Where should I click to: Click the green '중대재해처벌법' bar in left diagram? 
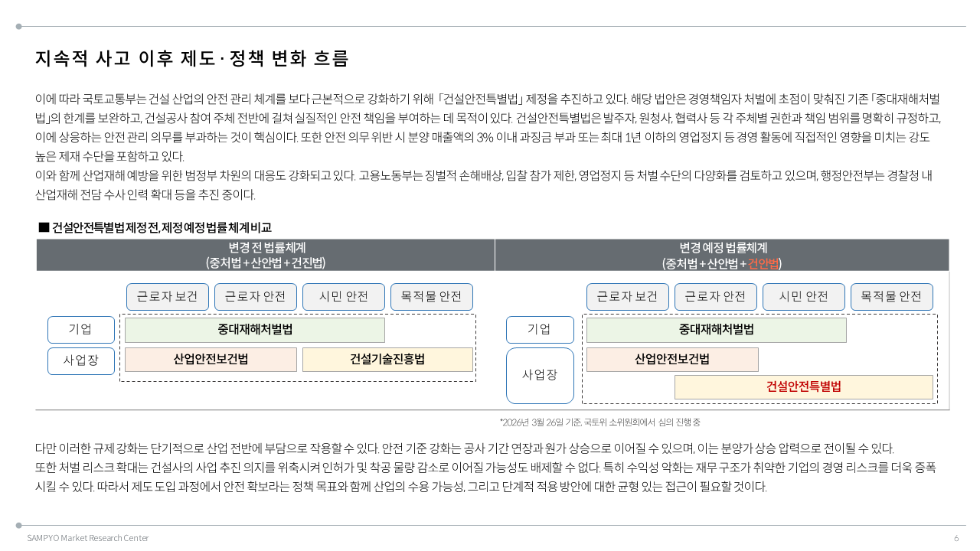pyautogui.click(x=255, y=330)
